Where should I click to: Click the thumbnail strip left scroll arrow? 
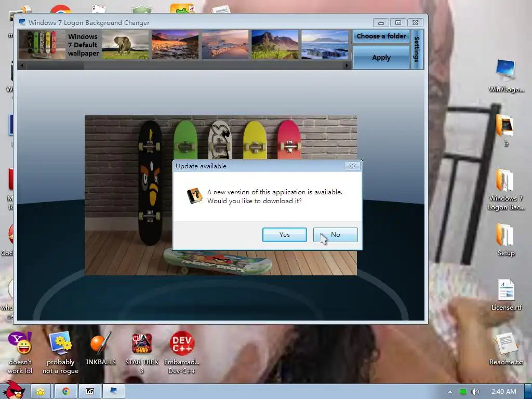coord(22,65)
